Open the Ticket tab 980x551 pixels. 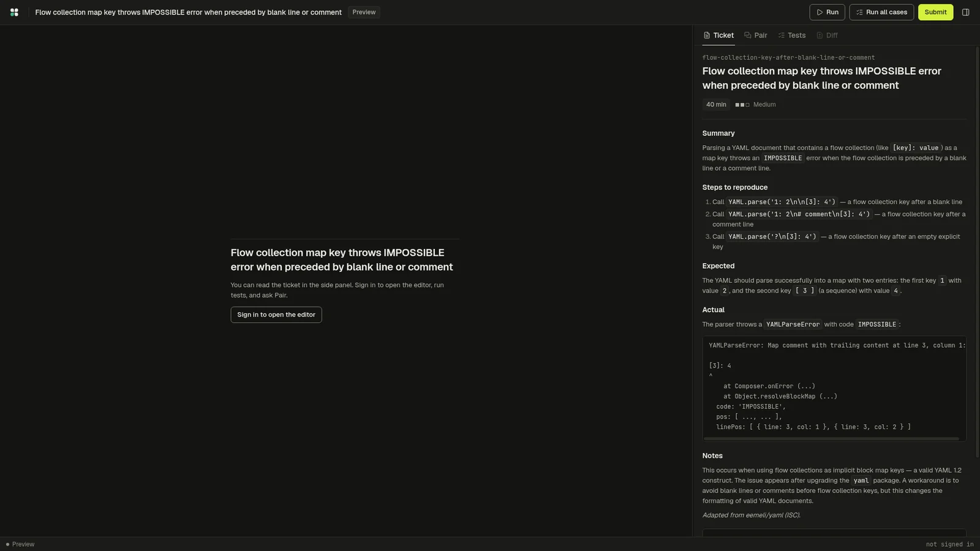[x=718, y=36]
